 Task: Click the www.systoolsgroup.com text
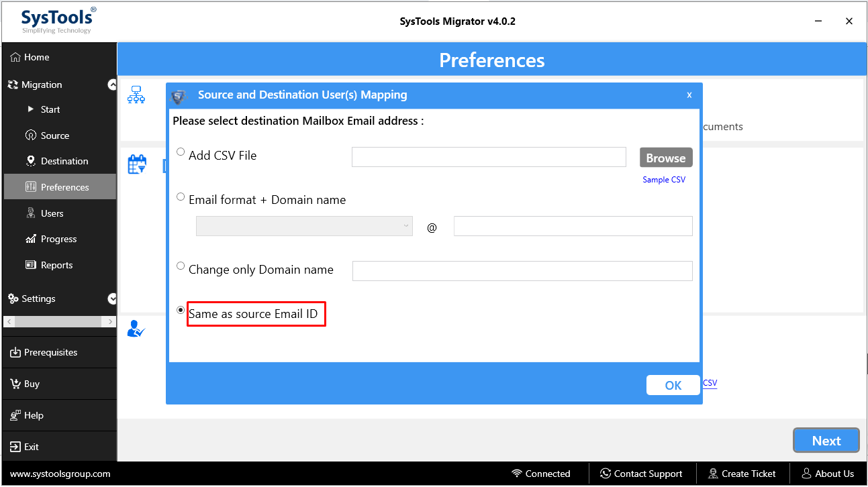(60, 474)
